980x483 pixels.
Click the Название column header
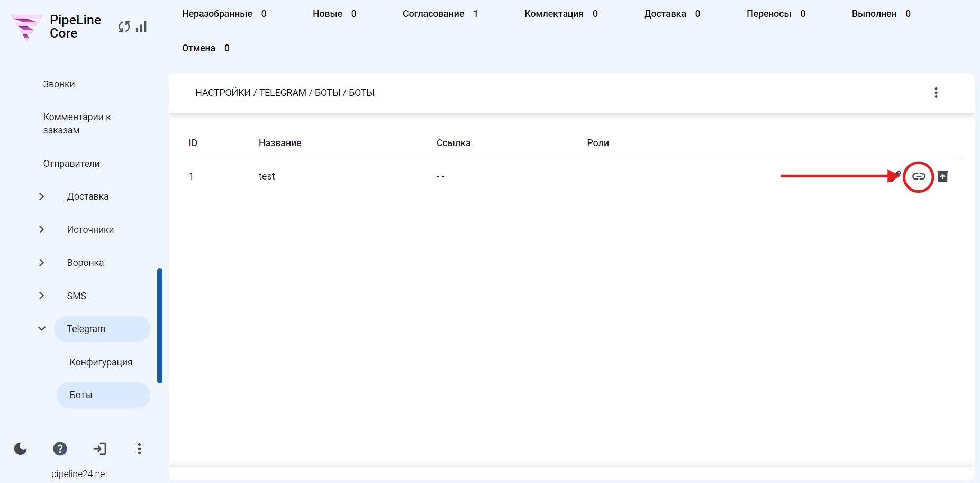(280, 143)
